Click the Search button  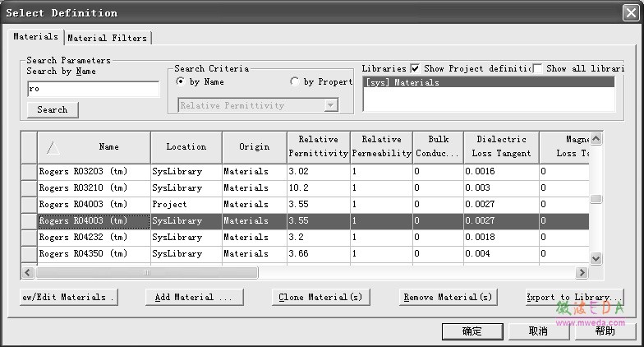point(53,110)
